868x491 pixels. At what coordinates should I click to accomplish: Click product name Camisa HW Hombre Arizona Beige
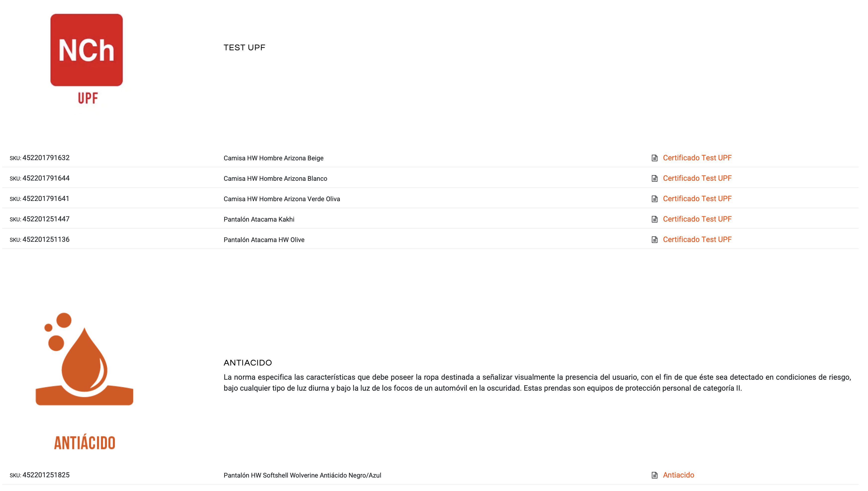[273, 158]
